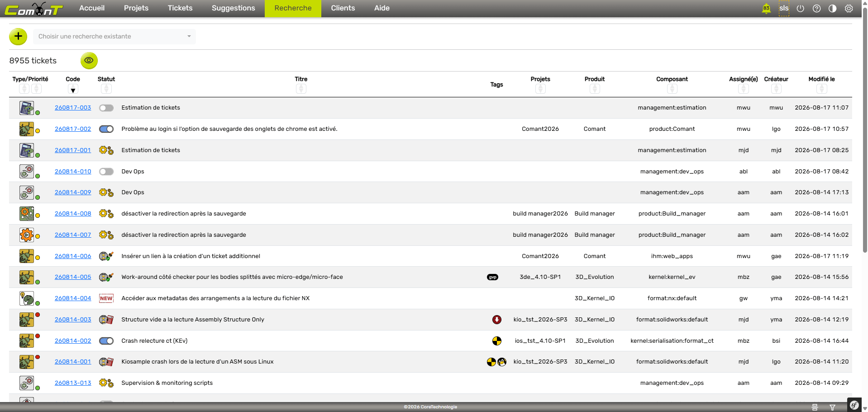Viewport: 868px width, 412px height.
Task: Click the Produit column sort control
Action: tap(595, 89)
